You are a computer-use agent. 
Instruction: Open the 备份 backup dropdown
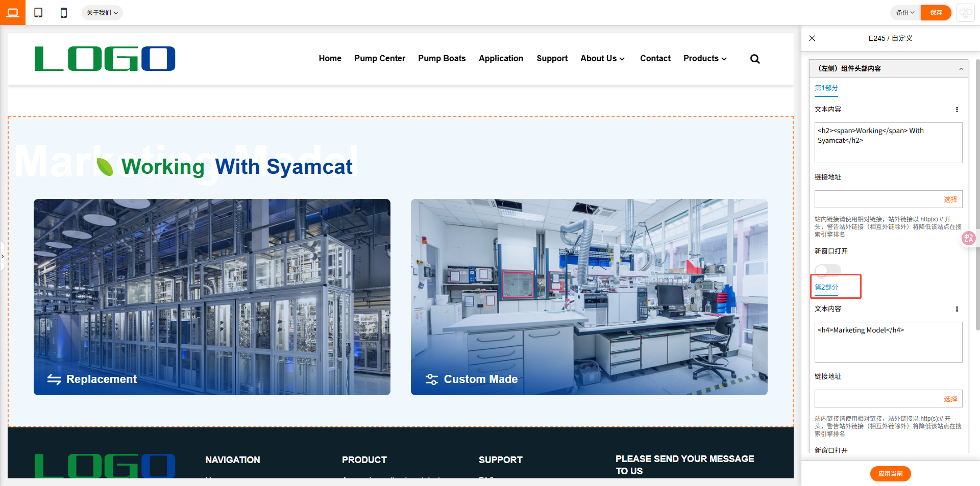click(905, 13)
